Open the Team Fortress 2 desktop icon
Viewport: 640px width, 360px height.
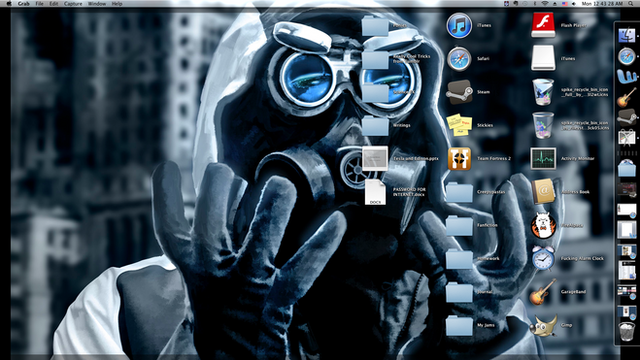[459, 159]
